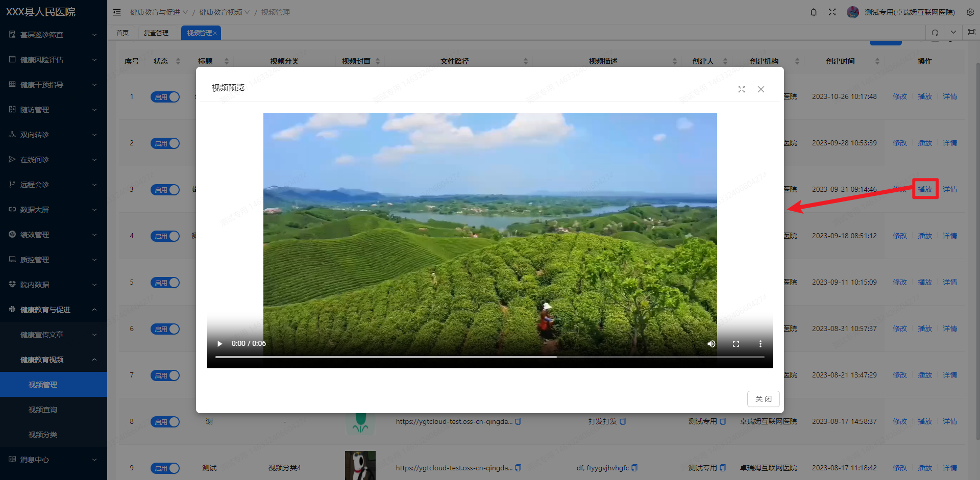Mute the video using the speaker icon
This screenshot has width=980, height=480.
(711, 344)
